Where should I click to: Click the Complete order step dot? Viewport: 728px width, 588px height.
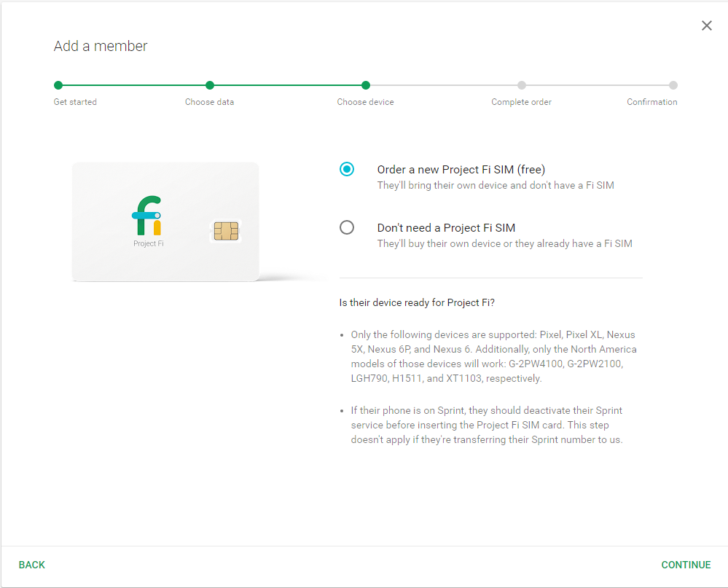[522, 85]
